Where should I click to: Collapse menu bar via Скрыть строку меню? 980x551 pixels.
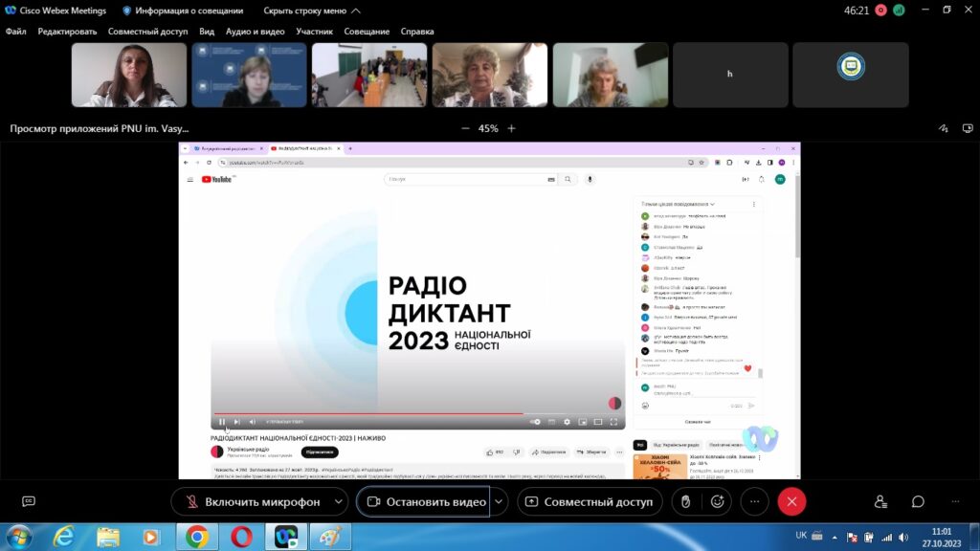tap(312, 11)
